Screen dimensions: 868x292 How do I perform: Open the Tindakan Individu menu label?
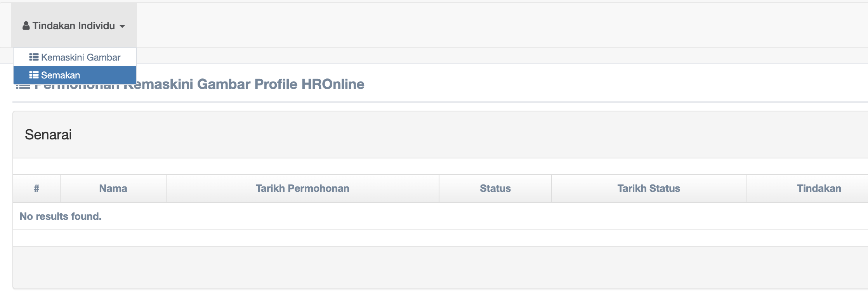[x=74, y=26]
